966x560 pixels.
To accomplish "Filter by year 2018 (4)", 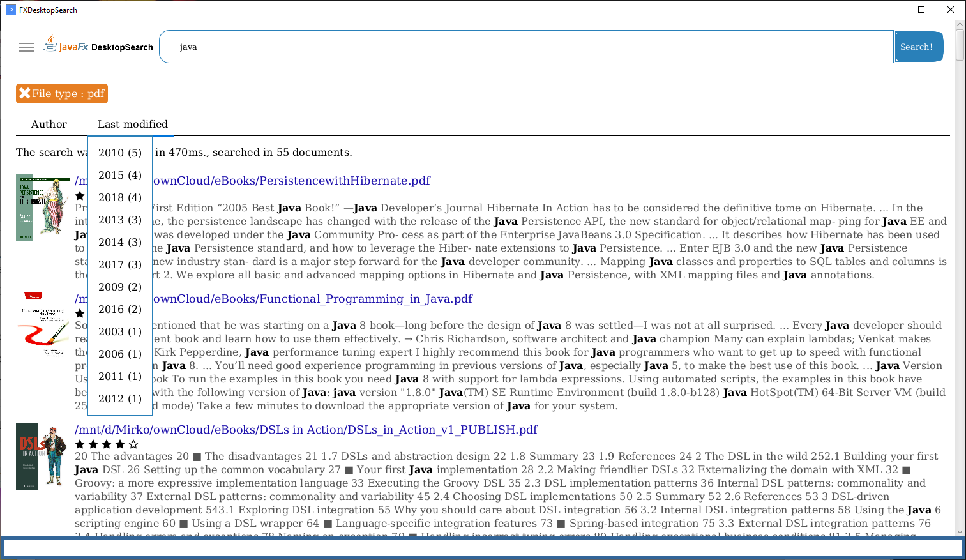I will point(120,197).
